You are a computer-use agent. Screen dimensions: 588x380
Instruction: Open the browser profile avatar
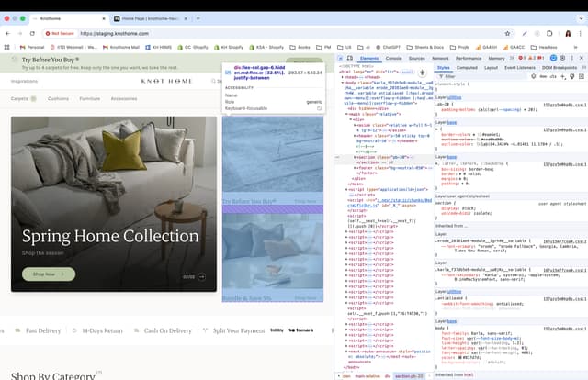pyautogui.click(x=568, y=33)
